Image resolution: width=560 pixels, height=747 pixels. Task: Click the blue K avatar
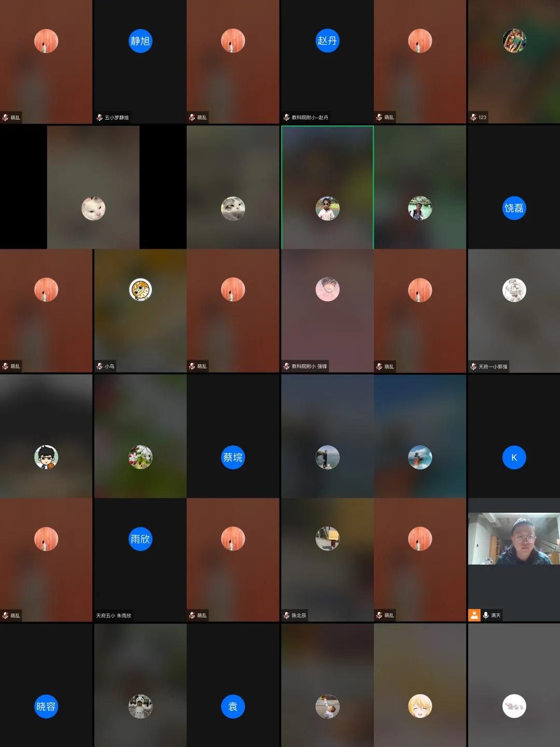(514, 457)
